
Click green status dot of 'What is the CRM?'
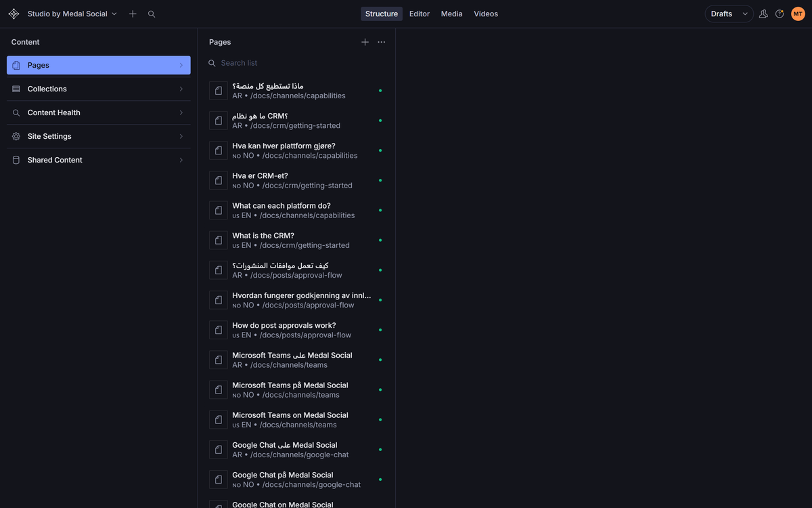pos(380,240)
